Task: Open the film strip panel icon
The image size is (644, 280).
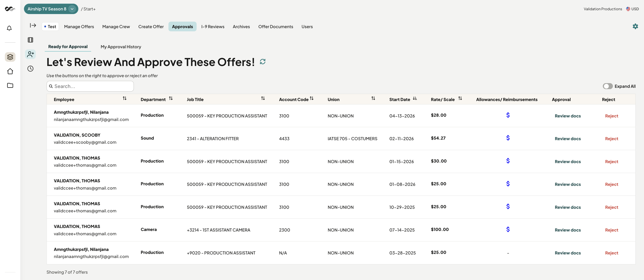Action: pyautogui.click(x=30, y=40)
